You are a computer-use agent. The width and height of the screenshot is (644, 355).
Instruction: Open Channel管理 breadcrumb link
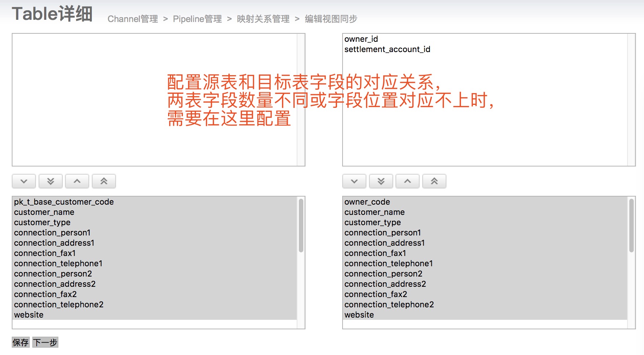[x=133, y=19]
